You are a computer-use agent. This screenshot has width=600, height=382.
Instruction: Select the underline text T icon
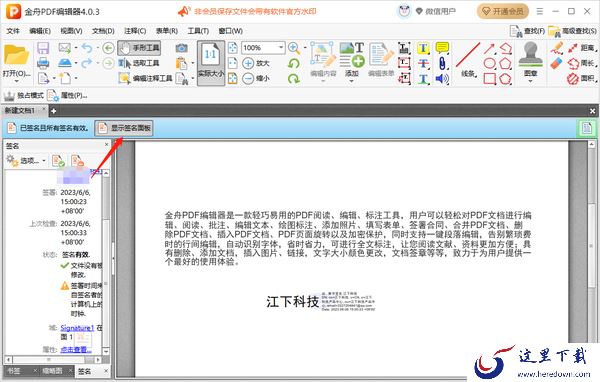pos(423,78)
